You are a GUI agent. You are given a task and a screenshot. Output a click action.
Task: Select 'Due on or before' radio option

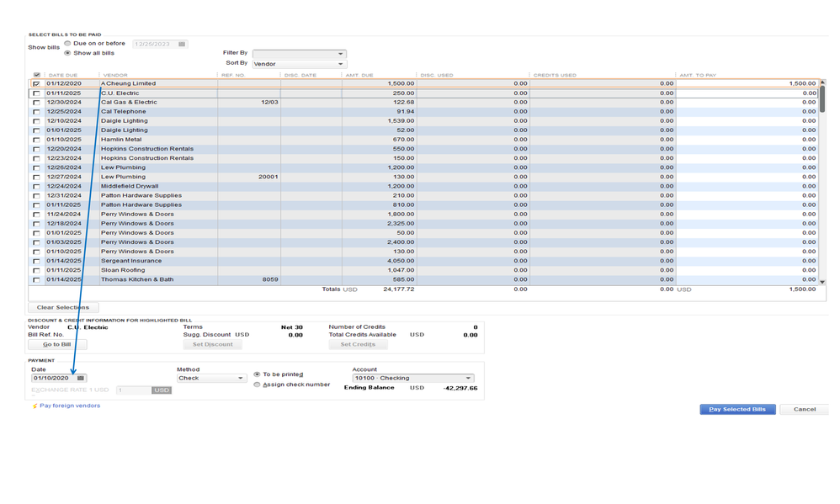(x=67, y=44)
